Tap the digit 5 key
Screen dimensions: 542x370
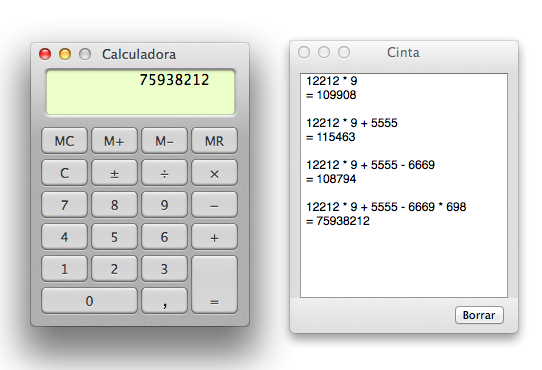click(114, 237)
